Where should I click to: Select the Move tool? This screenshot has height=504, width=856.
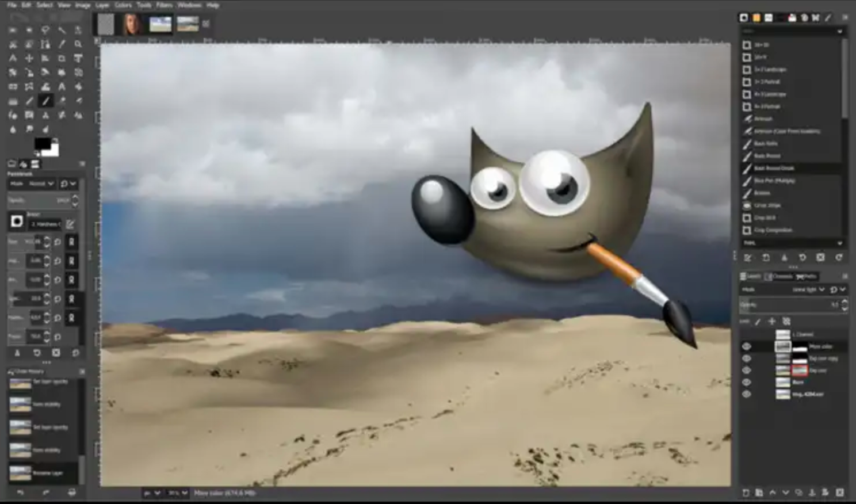coord(30,58)
